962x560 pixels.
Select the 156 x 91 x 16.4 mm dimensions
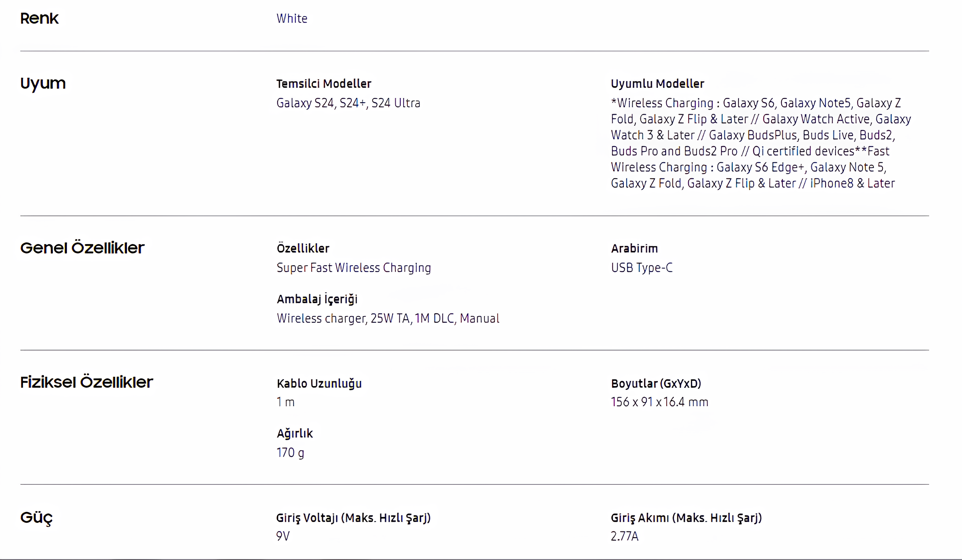[659, 402]
